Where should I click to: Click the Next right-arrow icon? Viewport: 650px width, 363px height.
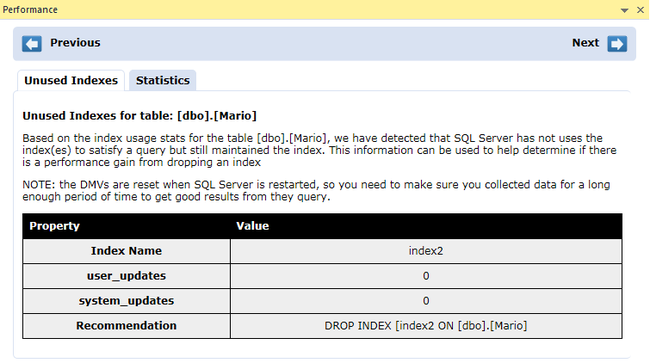point(617,44)
